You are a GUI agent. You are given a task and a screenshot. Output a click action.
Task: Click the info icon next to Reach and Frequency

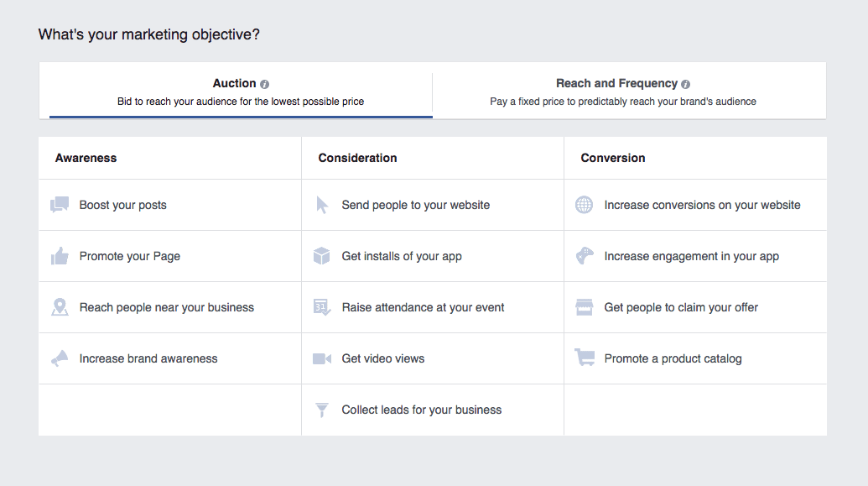686,84
